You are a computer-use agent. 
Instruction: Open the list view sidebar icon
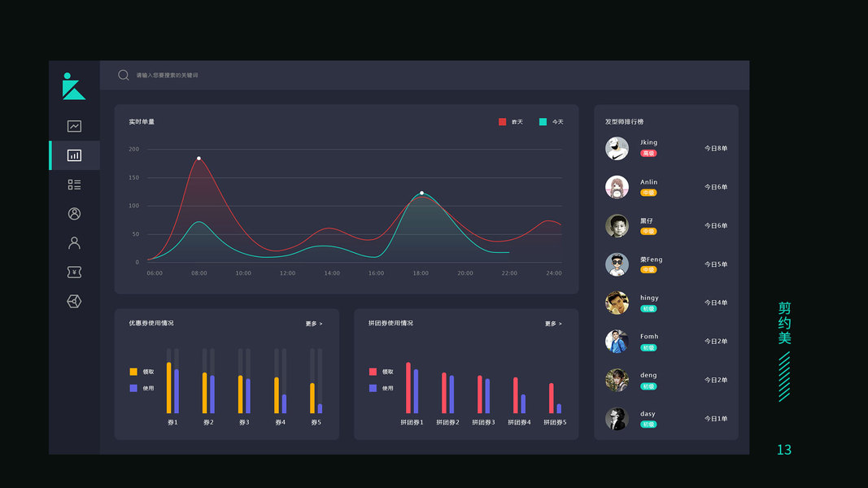74,185
